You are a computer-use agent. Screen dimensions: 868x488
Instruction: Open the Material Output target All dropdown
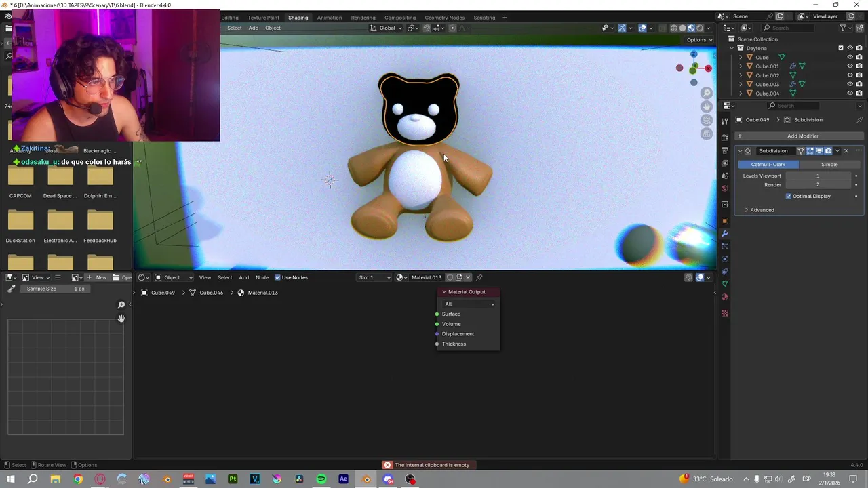click(x=469, y=304)
